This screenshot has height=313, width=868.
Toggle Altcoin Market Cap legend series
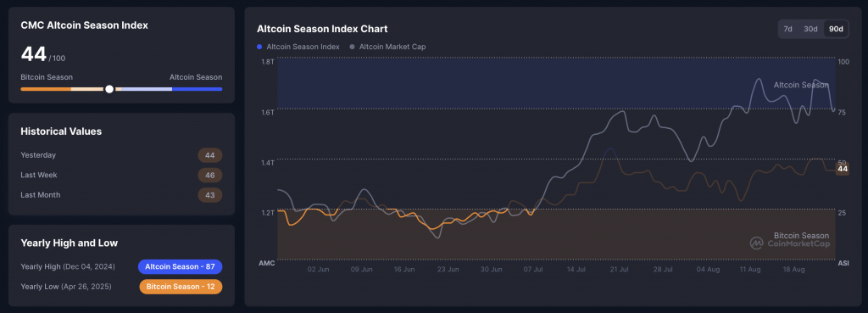click(387, 47)
